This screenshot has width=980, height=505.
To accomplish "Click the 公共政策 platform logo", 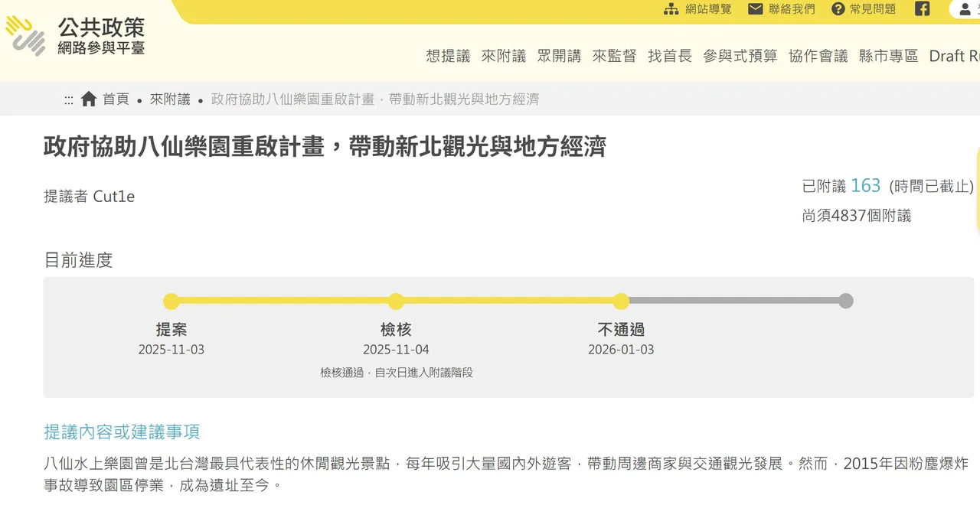I will point(74,35).
